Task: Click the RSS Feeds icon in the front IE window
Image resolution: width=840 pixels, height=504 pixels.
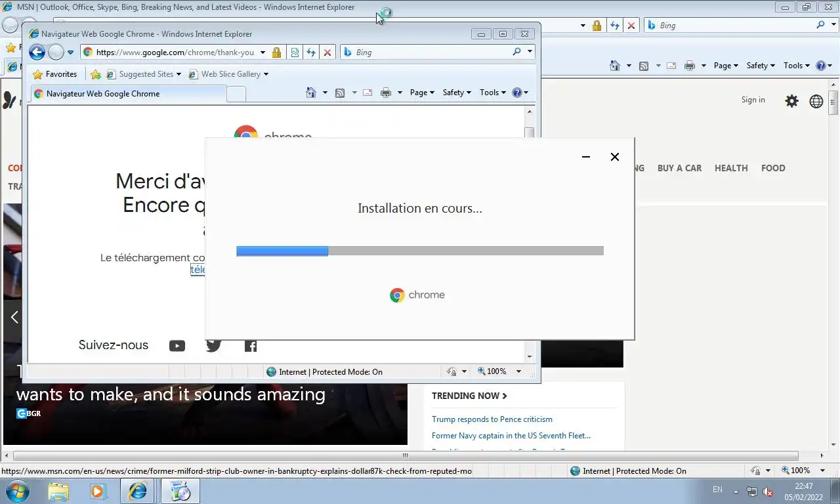Action: tap(340, 93)
